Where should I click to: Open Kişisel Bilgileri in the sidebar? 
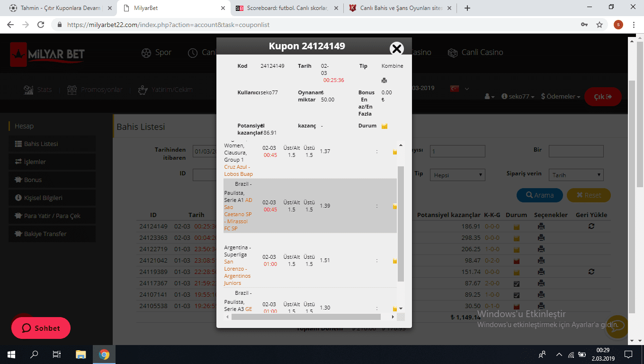pos(52,198)
